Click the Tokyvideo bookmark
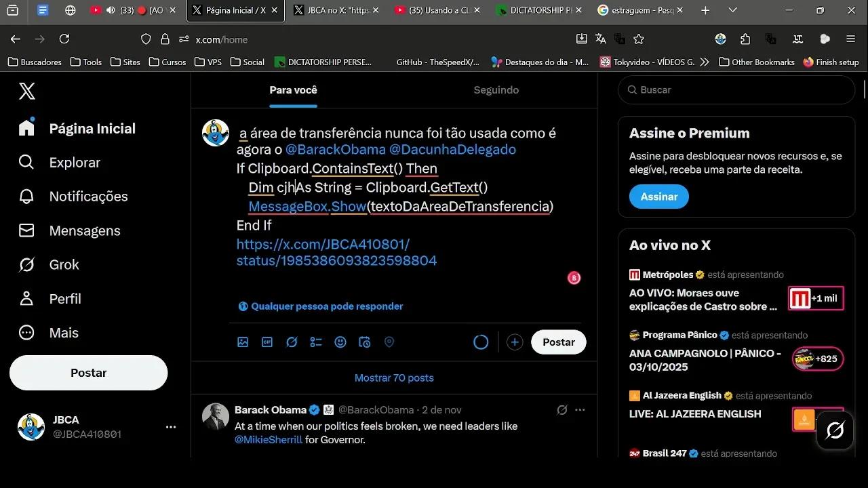 (648, 62)
